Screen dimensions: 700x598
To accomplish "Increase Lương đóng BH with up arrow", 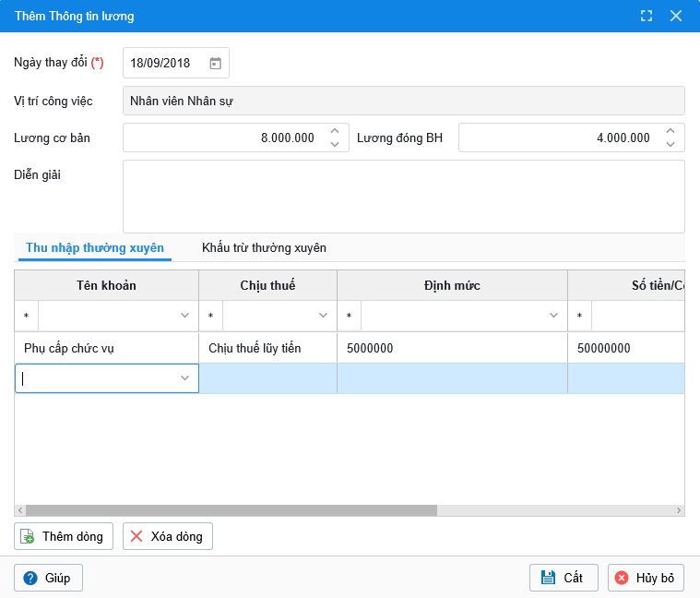I will [670, 131].
